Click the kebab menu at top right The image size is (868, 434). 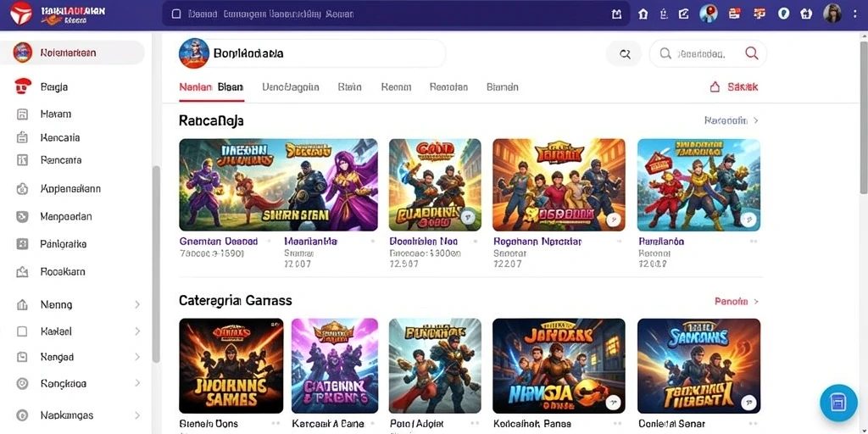pyautogui.click(x=856, y=14)
